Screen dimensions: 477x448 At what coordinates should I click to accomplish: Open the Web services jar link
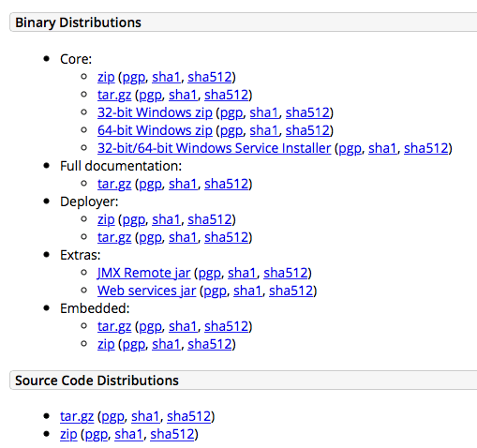[146, 291]
